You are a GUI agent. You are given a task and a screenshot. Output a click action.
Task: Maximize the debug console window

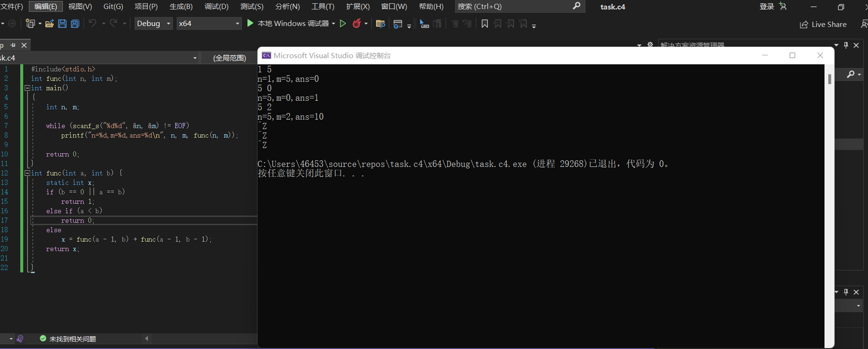tap(792, 55)
